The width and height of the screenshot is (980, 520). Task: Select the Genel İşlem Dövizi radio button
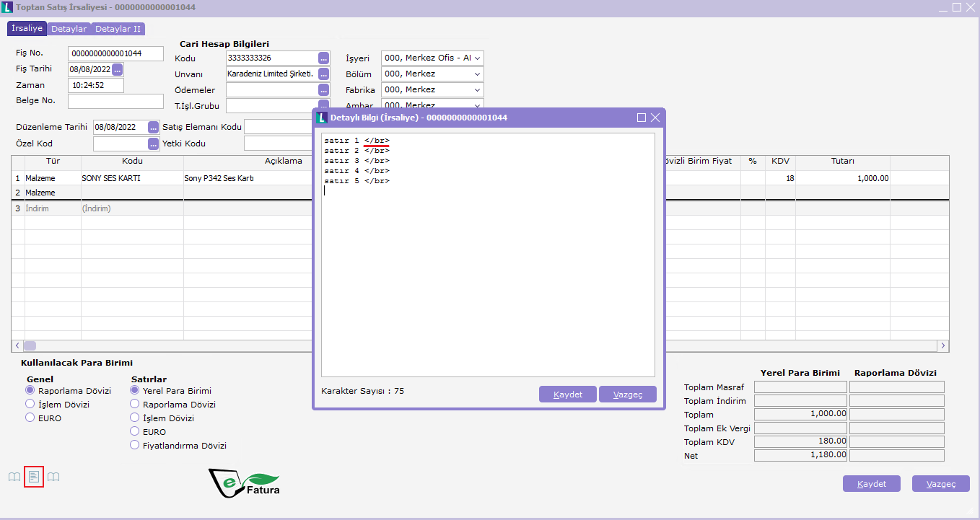point(30,405)
